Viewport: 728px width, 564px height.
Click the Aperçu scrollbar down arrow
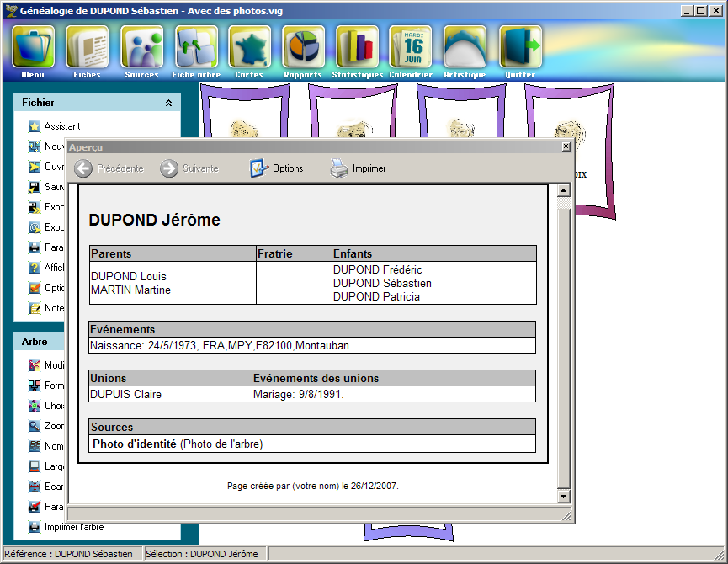(x=563, y=496)
